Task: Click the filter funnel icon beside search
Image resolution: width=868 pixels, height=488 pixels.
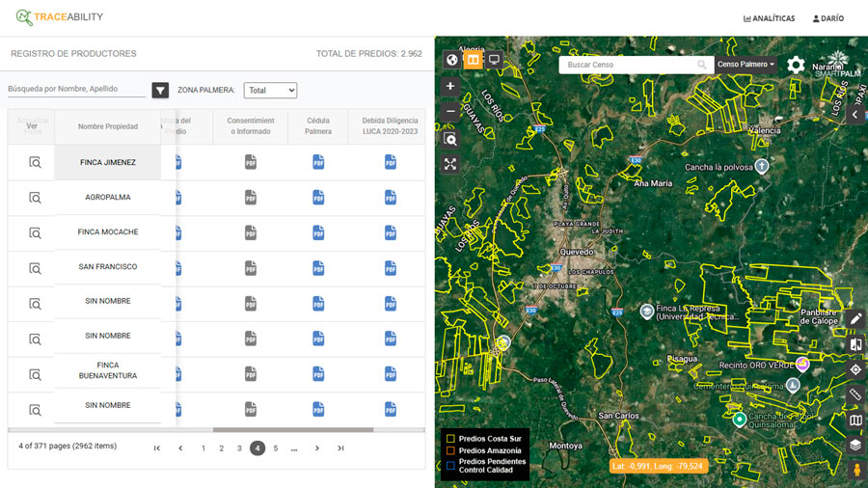Action: coord(160,90)
